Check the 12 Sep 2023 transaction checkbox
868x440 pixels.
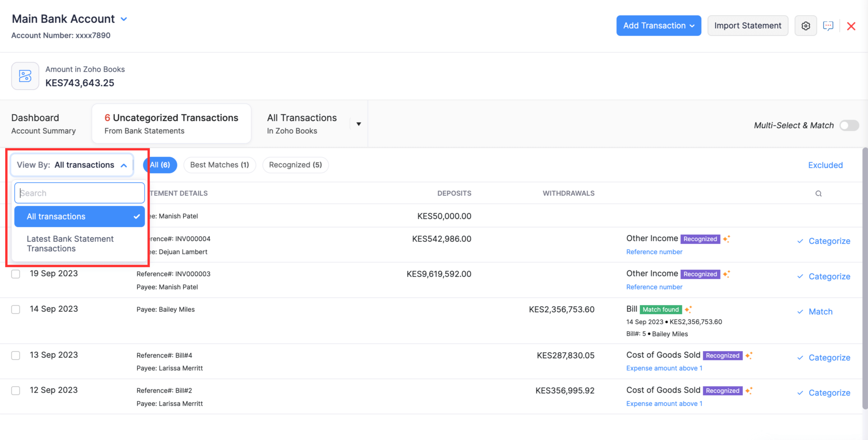tap(16, 391)
